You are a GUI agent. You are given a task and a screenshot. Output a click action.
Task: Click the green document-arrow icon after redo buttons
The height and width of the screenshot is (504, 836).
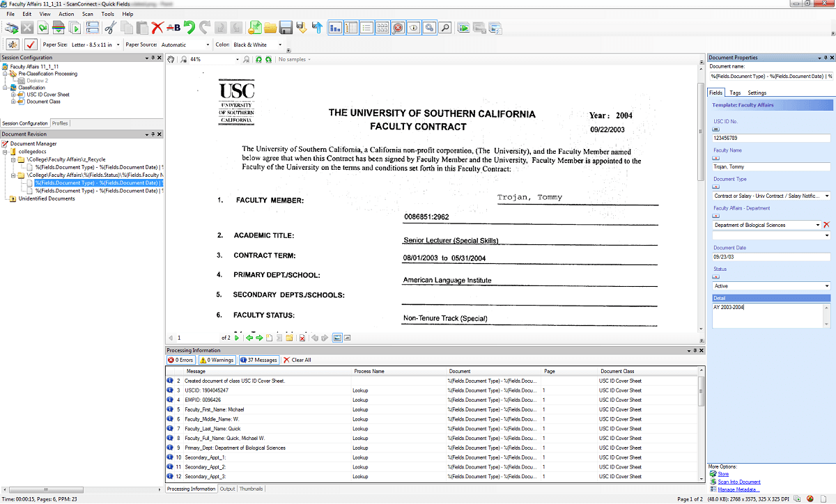coord(254,28)
